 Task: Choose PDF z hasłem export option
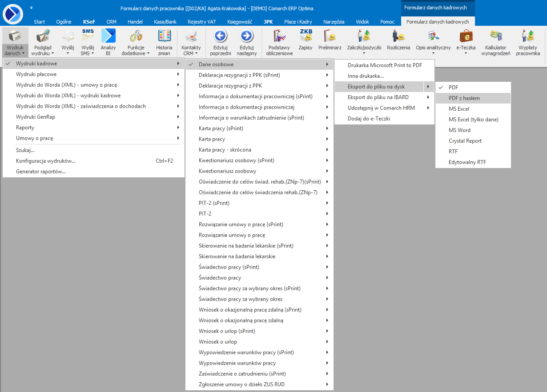tap(464, 98)
